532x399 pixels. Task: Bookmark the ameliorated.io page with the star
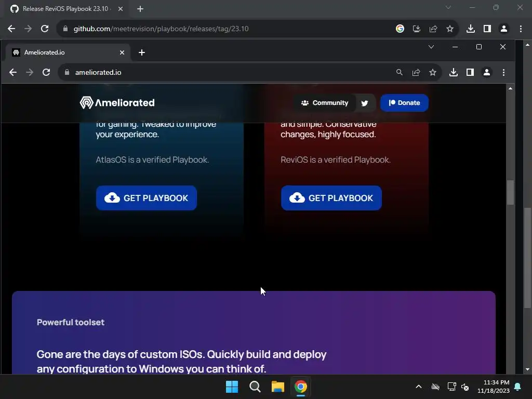[x=433, y=72]
